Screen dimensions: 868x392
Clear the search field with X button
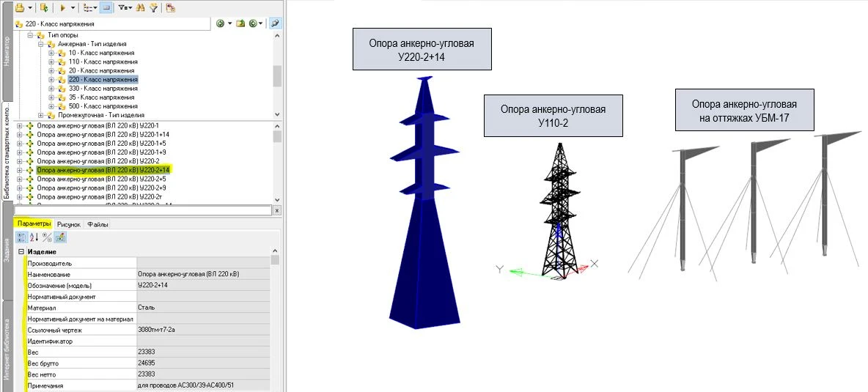pos(276,210)
